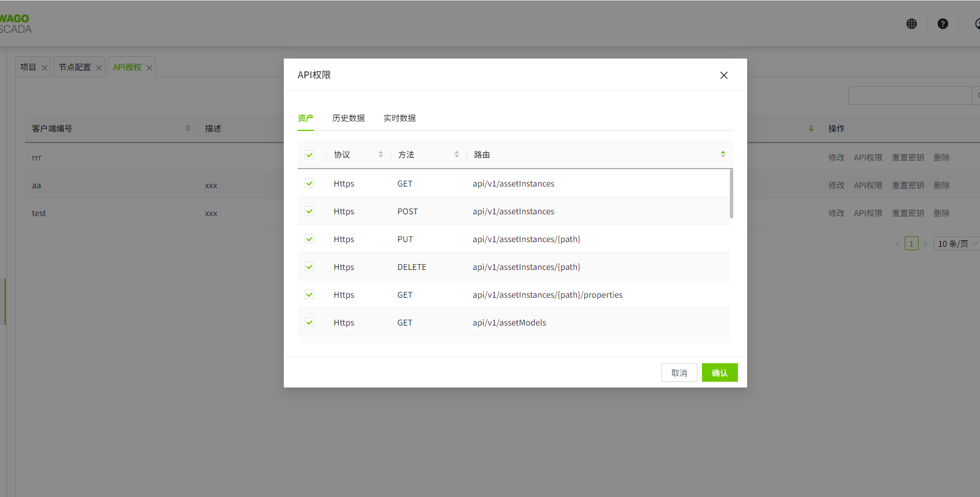Uncheck the GET api/v1/assetModels checkbox
980x497 pixels.
click(309, 323)
